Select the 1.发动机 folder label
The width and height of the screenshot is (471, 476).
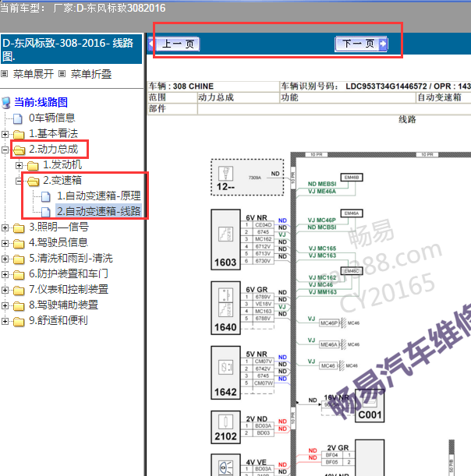[x=62, y=164]
